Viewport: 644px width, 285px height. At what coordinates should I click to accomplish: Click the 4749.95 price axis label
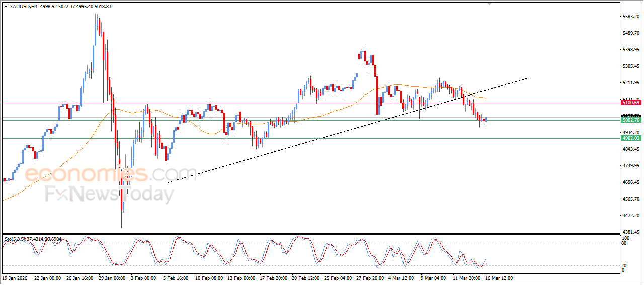(x=630, y=166)
